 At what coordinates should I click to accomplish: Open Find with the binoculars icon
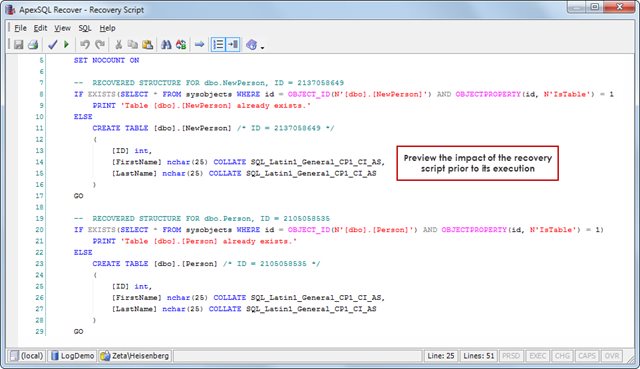pyautogui.click(x=166, y=44)
